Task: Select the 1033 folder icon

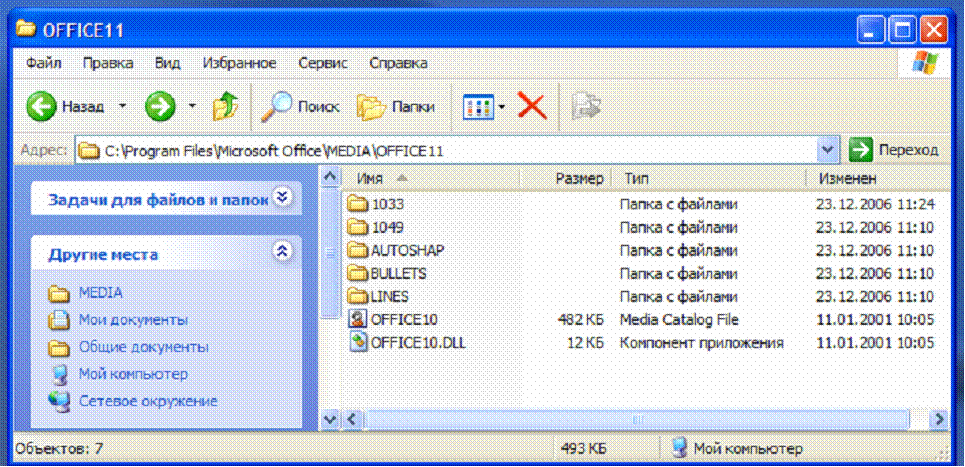Action: [357, 204]
